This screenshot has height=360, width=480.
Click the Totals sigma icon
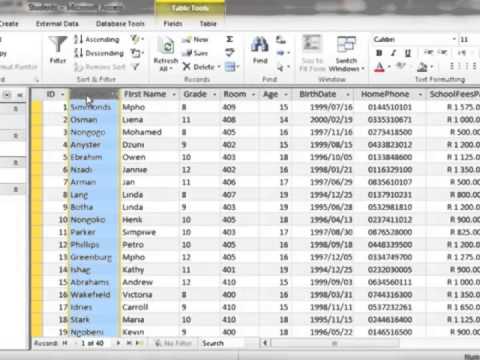(230, 39)
